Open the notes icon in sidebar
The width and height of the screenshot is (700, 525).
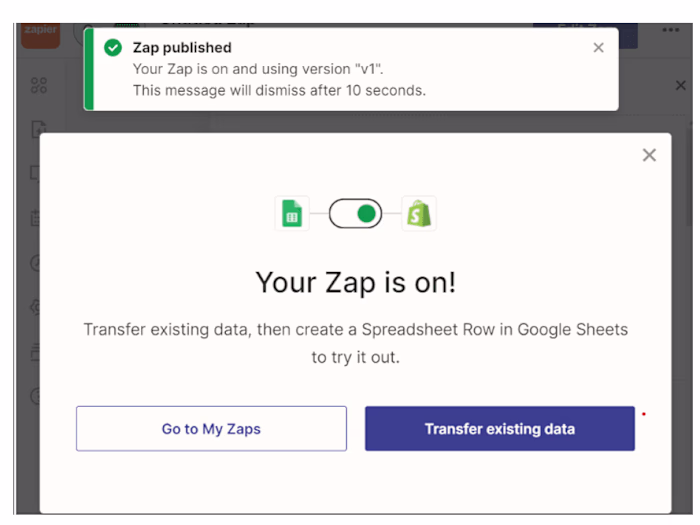click(39, 173)
